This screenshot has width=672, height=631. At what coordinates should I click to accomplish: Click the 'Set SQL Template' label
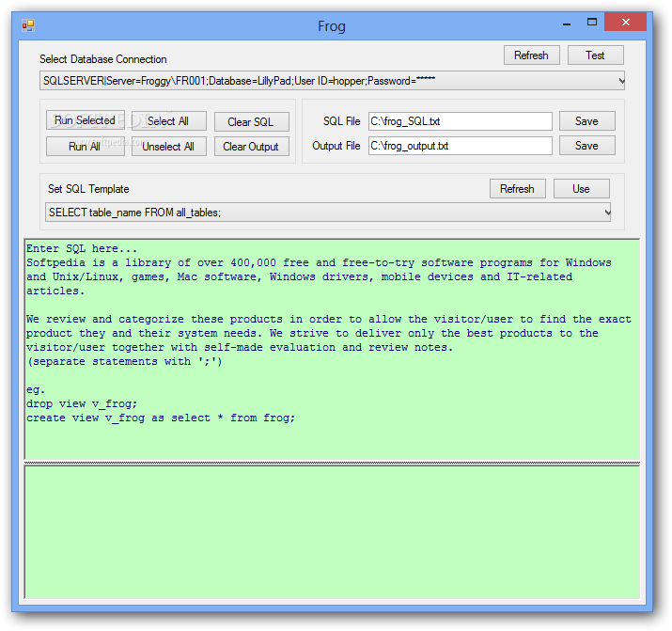(x=88, y=189)
